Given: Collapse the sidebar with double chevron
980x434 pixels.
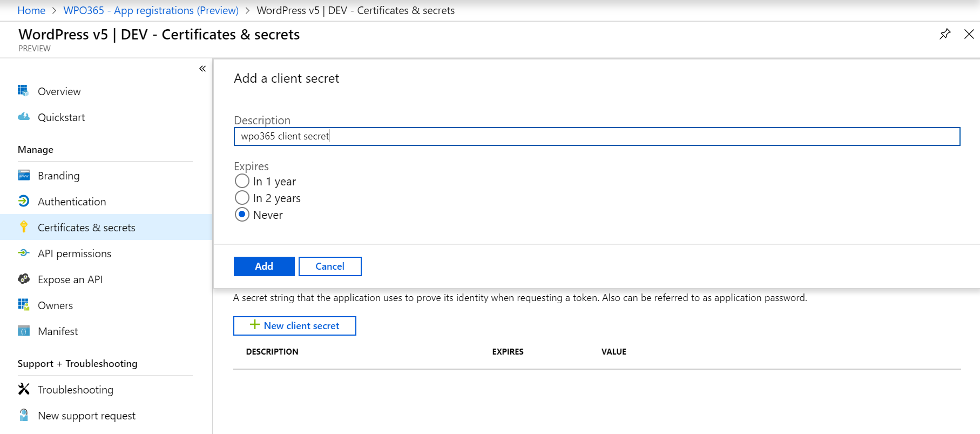Looking at the screenshot, I should click(x=202, y=69).
